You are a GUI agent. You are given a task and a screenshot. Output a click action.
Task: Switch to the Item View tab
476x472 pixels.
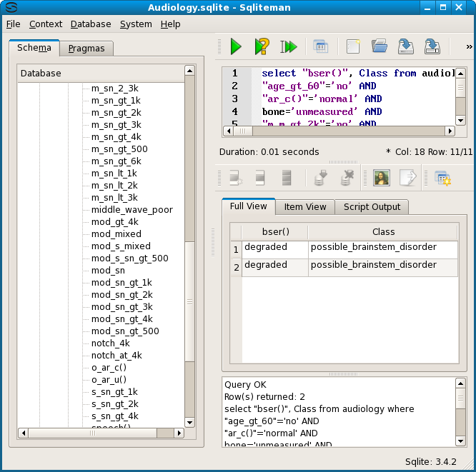305,207
